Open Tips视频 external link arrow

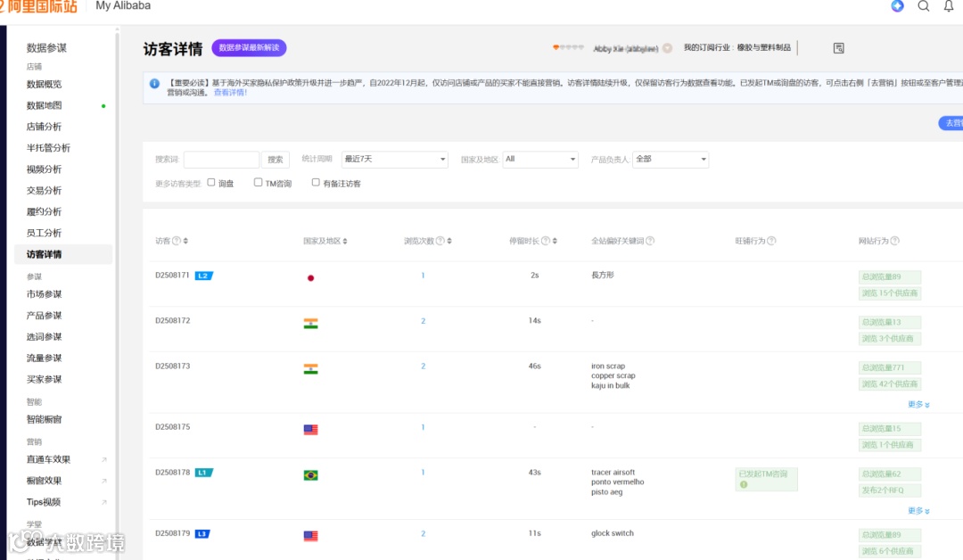tap(103, 502)
